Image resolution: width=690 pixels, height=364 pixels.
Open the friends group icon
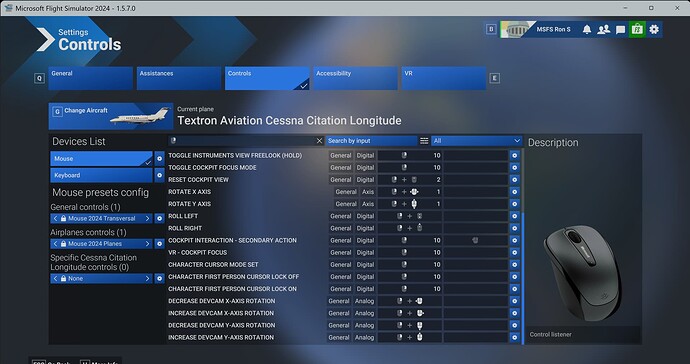coord(603,29)
